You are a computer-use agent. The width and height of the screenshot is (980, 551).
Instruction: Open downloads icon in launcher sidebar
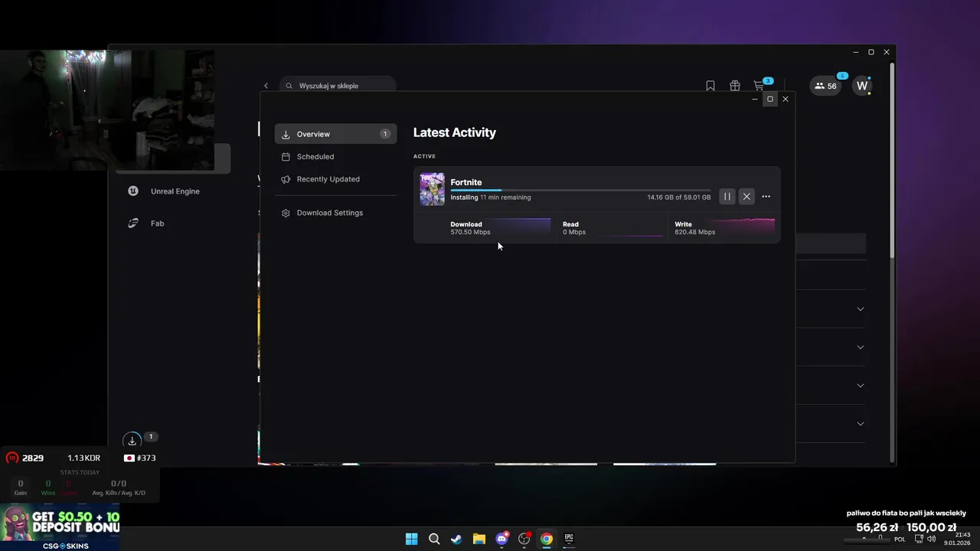pos(132,441)
